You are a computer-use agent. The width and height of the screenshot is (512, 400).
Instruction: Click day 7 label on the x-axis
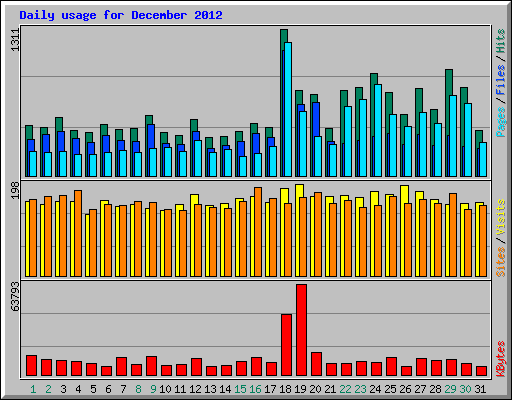tap(123, 389)
